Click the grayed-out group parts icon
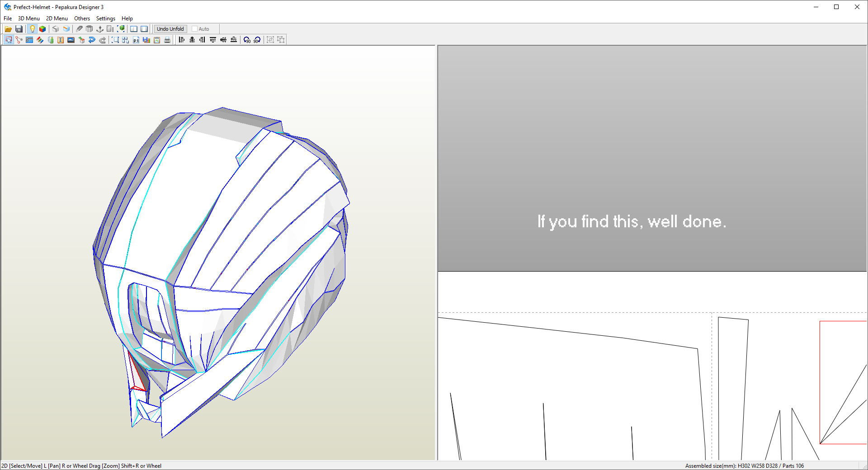868x470 pixels. pos(270,40)
